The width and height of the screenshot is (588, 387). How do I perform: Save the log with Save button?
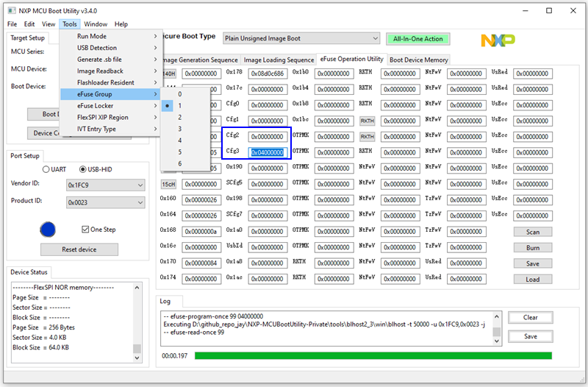click(x=530, y=336)
